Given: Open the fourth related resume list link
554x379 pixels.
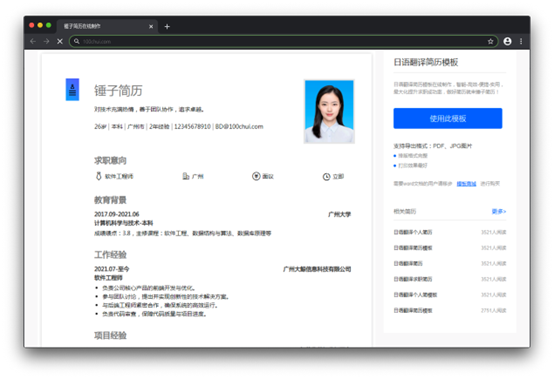Looking at the screenshot, I should coord(413,279).
